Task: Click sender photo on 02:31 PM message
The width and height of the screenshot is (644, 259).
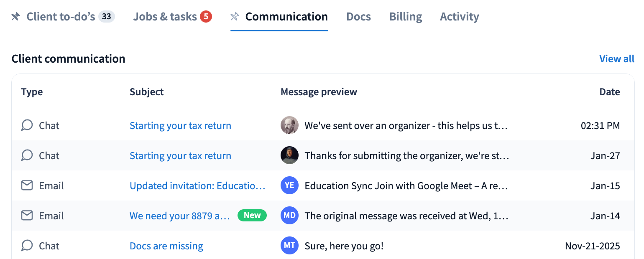Action: [289, 125]
